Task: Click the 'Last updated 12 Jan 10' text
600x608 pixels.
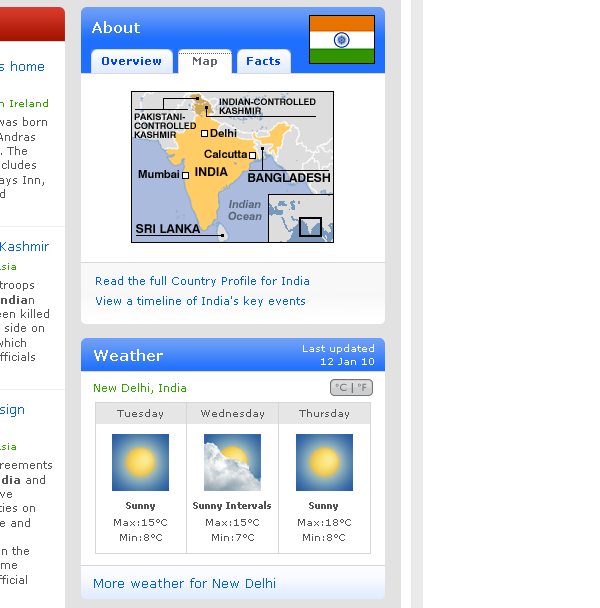Action: click(x=338, y=355)
